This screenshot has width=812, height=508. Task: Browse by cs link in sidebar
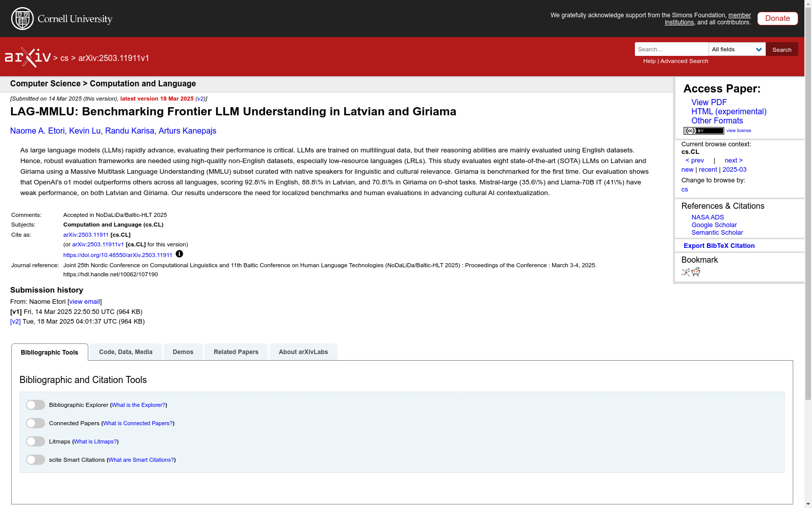[x=685, y=189]
